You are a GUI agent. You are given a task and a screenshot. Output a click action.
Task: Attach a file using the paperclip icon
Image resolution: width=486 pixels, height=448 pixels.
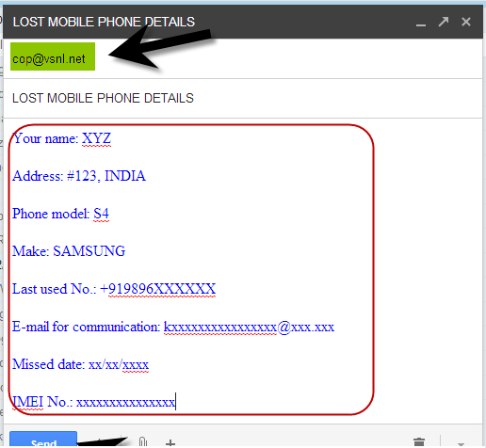point(143,442)
